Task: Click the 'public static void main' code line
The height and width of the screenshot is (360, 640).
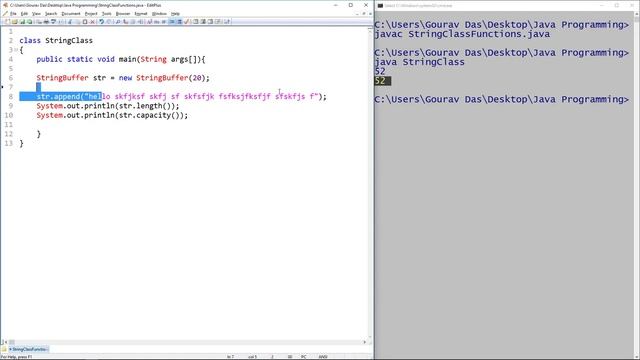Action: 121,59
